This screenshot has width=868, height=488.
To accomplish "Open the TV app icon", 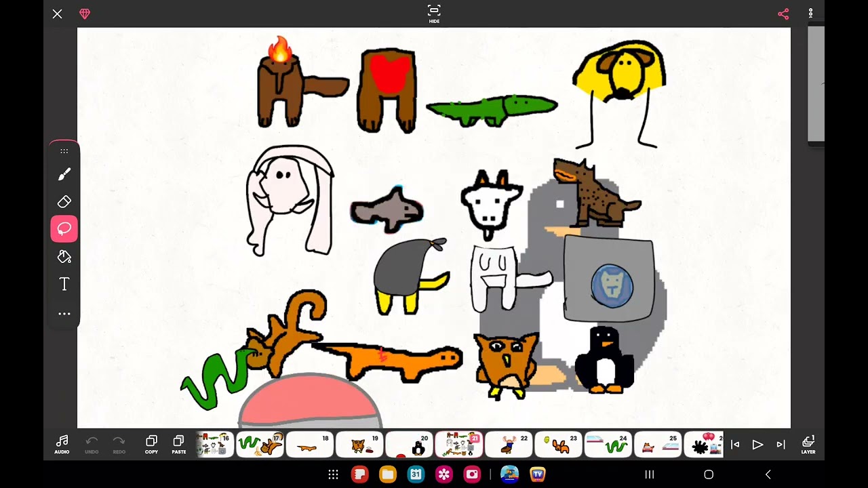I will (x=538, y=474).
